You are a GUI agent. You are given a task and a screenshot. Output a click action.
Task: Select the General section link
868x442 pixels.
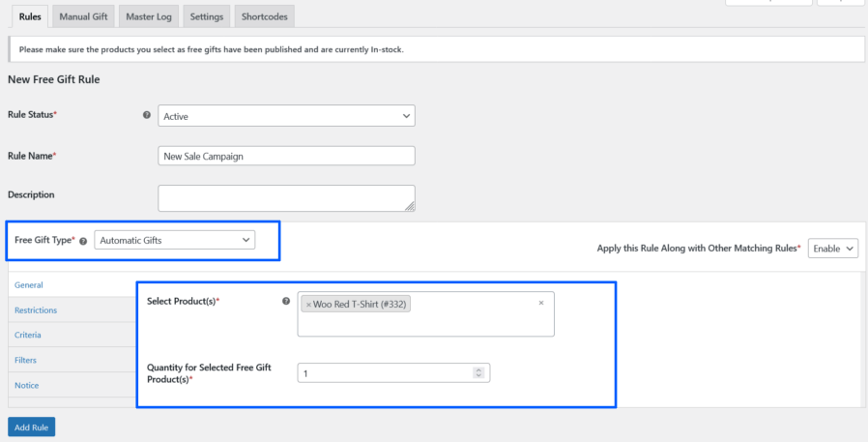(x=29, y=285)
